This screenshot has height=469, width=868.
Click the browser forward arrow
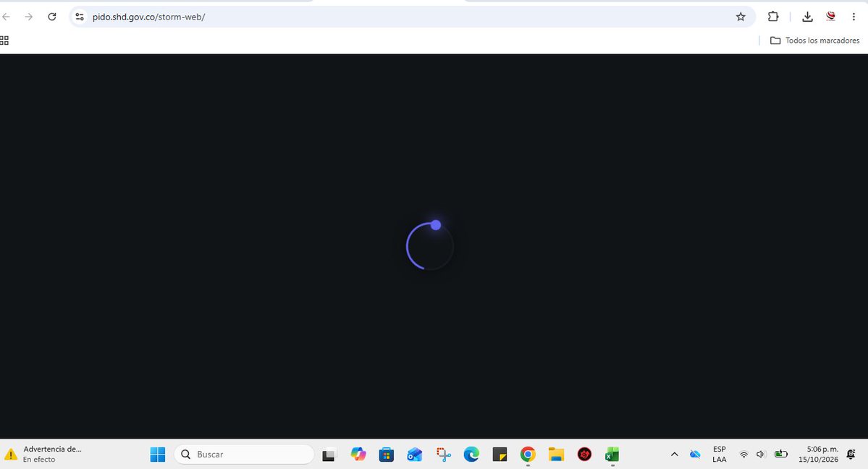29,17
